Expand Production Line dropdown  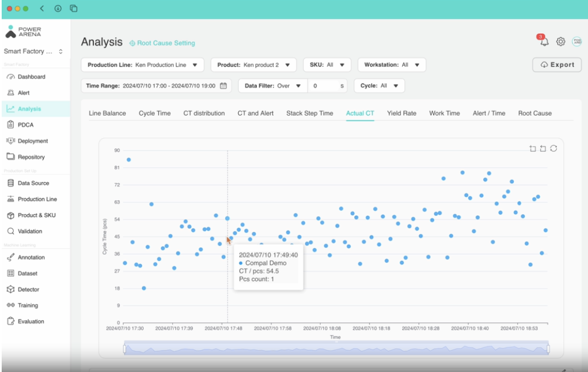coord(142,65)
